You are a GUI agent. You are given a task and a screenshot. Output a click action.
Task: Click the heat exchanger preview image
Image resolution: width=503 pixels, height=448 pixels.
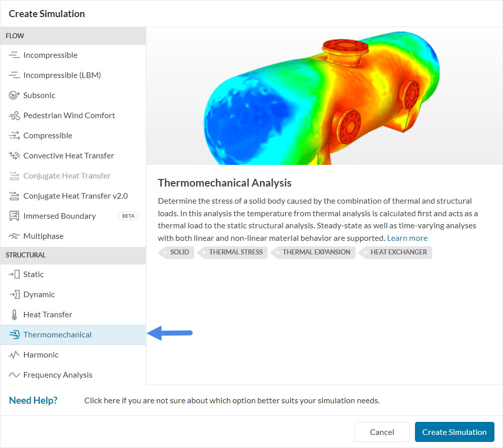(x=324, y=96)
